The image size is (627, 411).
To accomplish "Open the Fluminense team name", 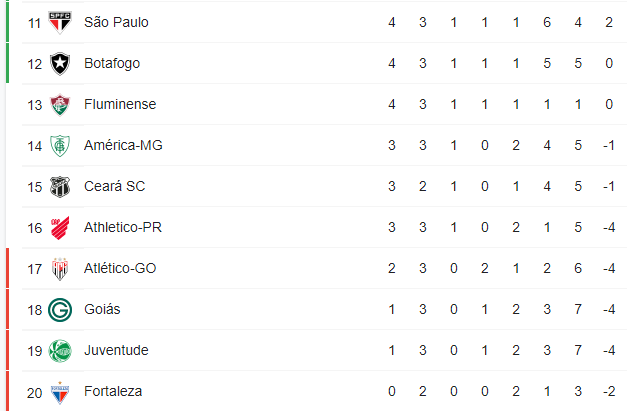I will [x=120, y=104].
